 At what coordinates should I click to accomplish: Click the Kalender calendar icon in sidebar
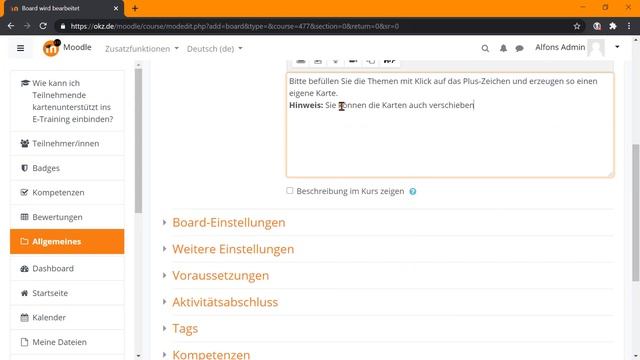[x=24, y=317]
